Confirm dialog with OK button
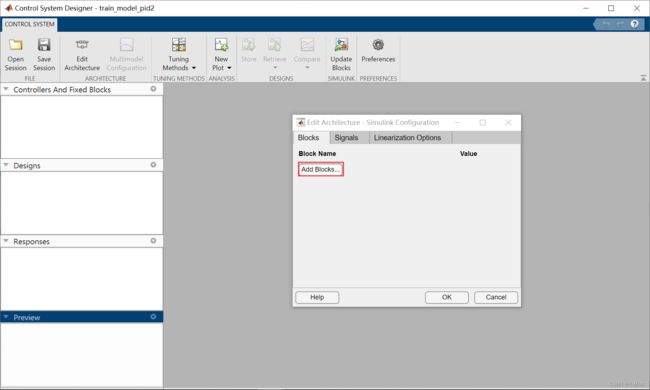Screen dimensions: 650x390 [447, 297]
